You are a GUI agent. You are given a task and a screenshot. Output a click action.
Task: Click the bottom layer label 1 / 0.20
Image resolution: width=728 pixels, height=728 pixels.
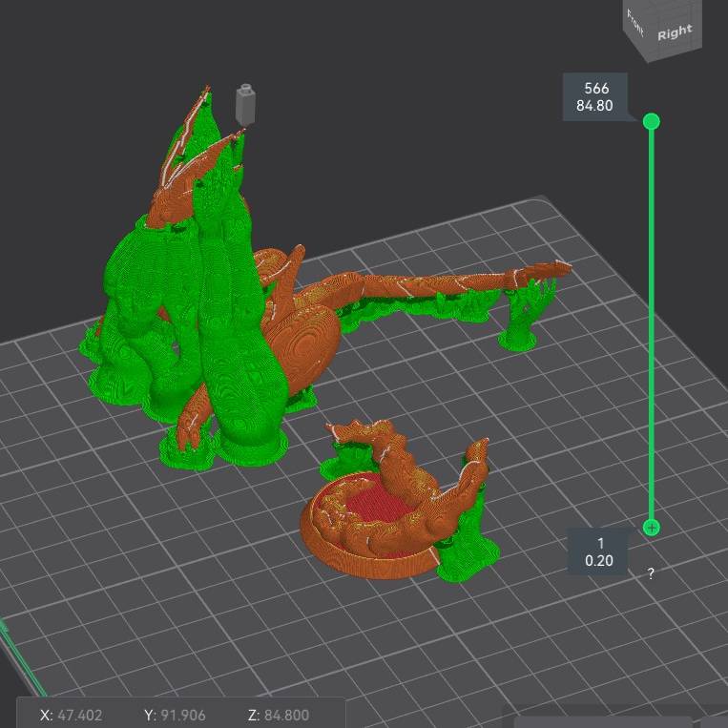pos(598,551)
